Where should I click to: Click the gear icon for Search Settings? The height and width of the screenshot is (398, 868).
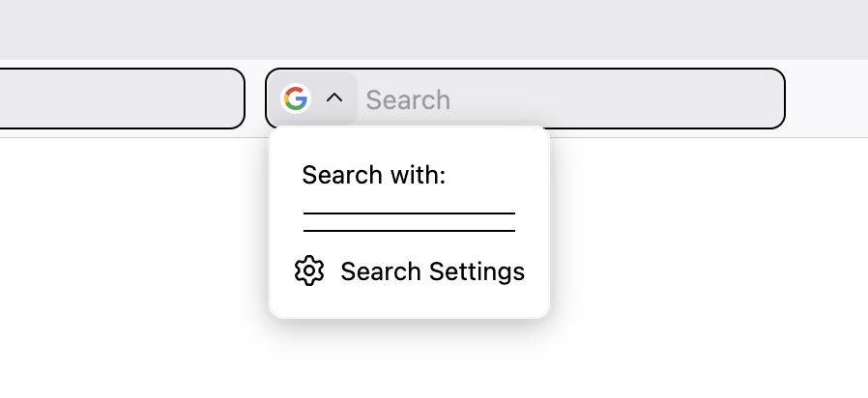tap(309, 271)
